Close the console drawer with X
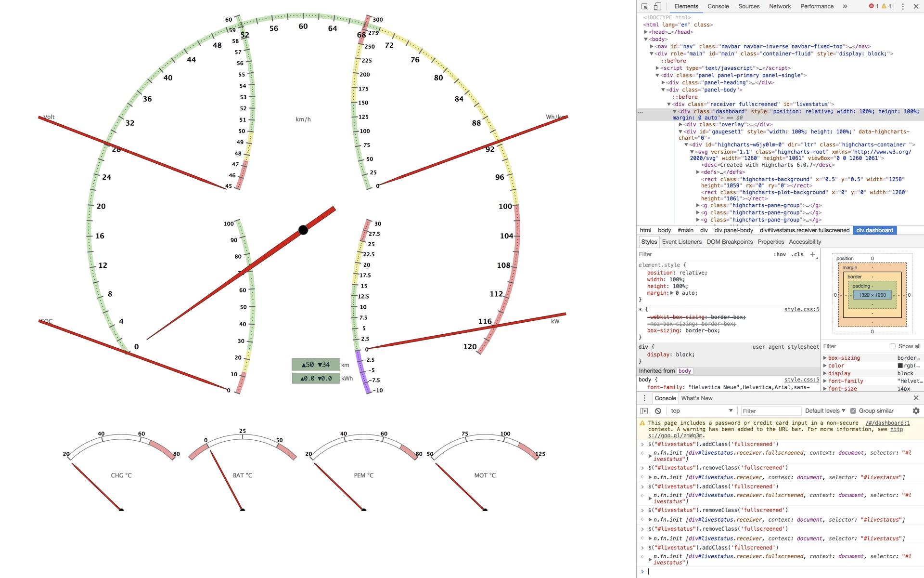The width and height of the screenshot is (924, 578). [916, 398]
